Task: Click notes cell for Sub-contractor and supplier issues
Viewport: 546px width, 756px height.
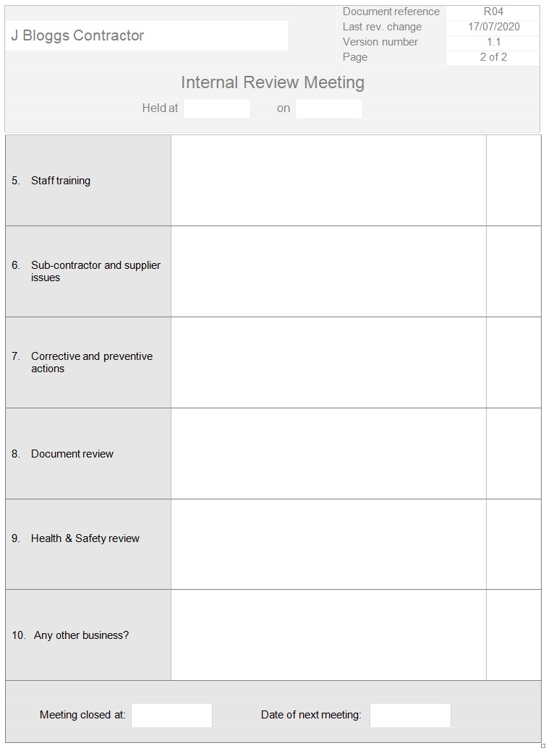Action: coord(328,271)
